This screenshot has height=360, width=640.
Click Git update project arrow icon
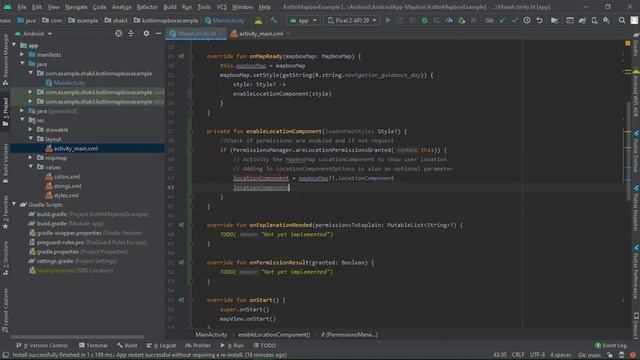[x=502, y=20]
